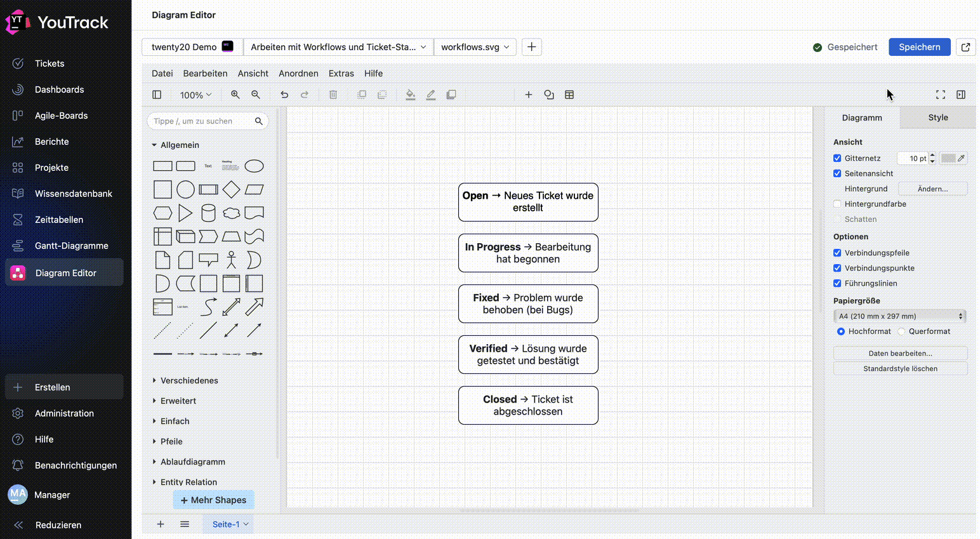Select the diamond shape in palette

[231, 189]
